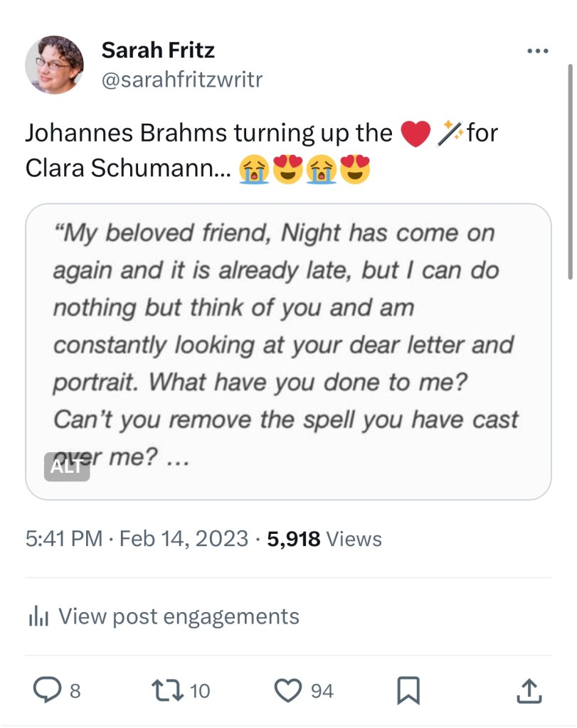The image size is (577, 728).
Task: Click the @sarahfritzwritr handle
Action: coord(182,80)
